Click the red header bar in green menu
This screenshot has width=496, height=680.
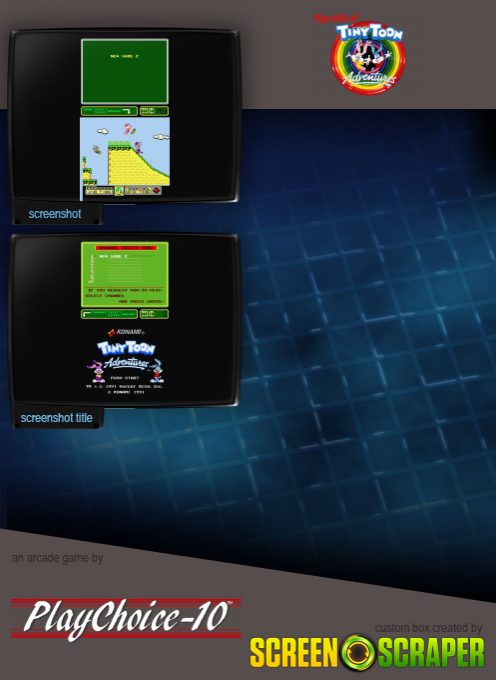click(x=126, y=248)
